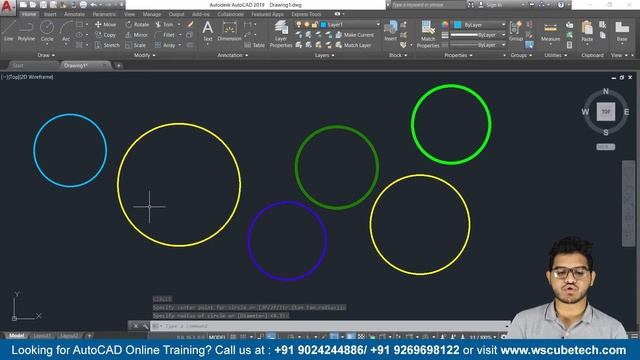The height and width of the screenshot is (360, 640).
Task: Click the Plot printer icon
Action: (x=83, y=5)
